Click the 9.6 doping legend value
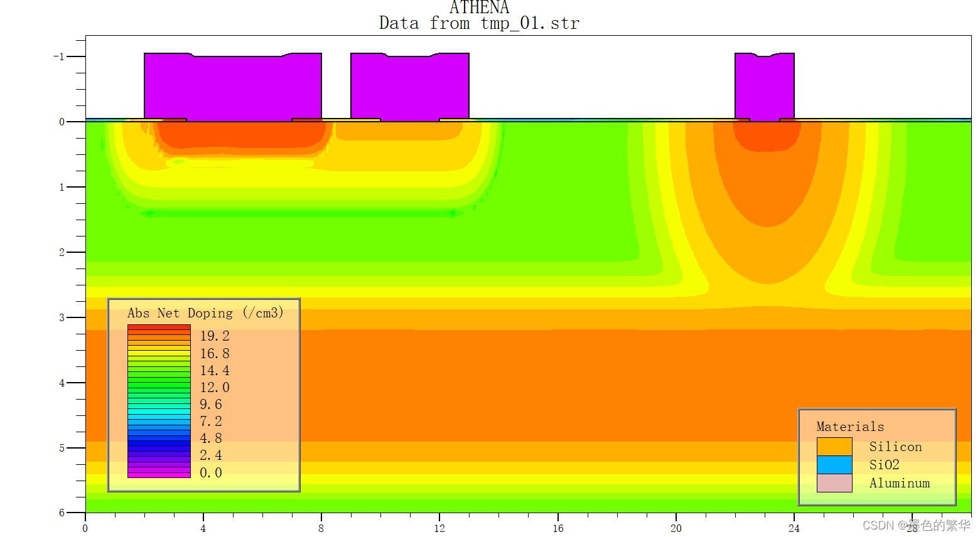This screenshot has height=537, width=980. pos(211,405)
